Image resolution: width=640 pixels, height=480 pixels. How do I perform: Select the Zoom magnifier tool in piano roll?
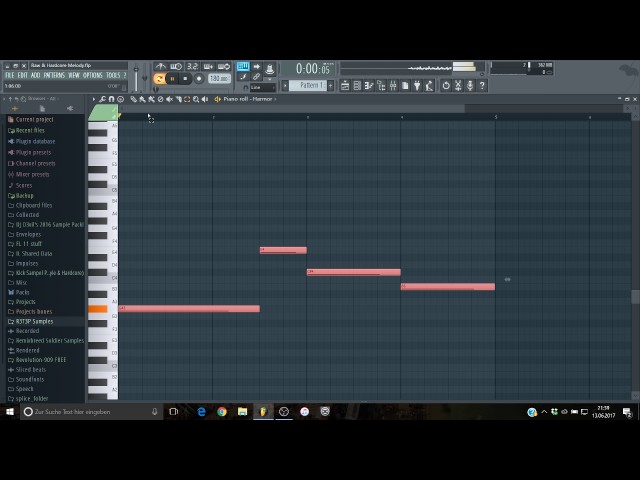pyautogui.click(x=196, y=99)
